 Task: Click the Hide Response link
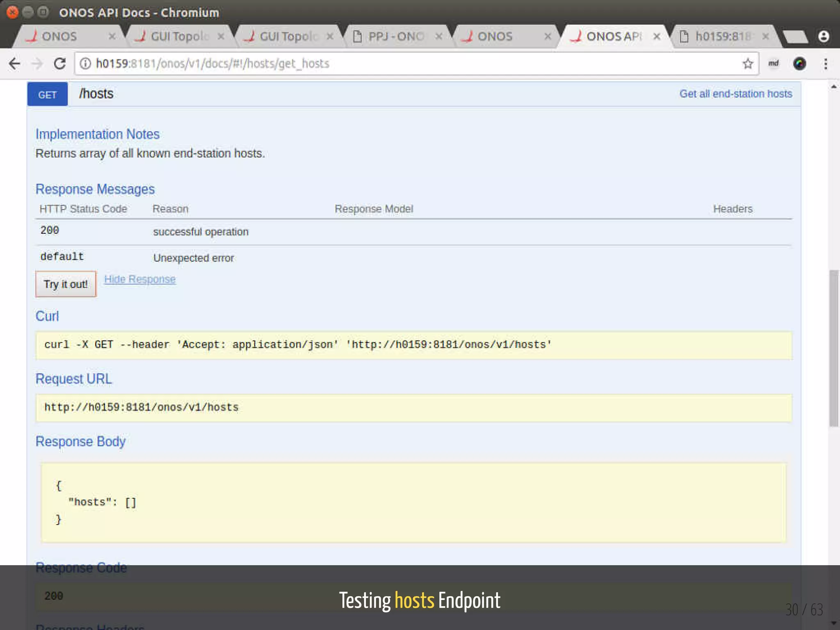[x=140, y=279]
